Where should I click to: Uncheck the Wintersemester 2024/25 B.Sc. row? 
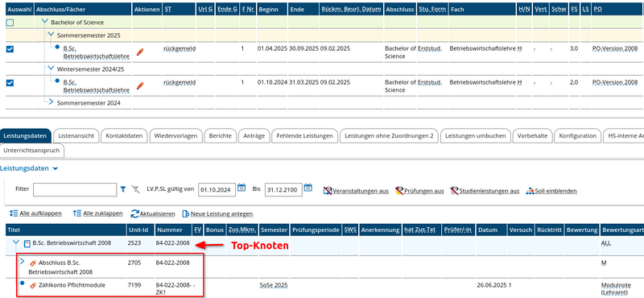pos(10,83)
